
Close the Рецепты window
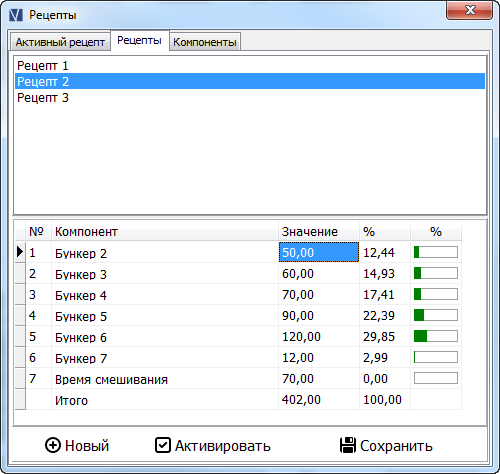pos(470,10)
